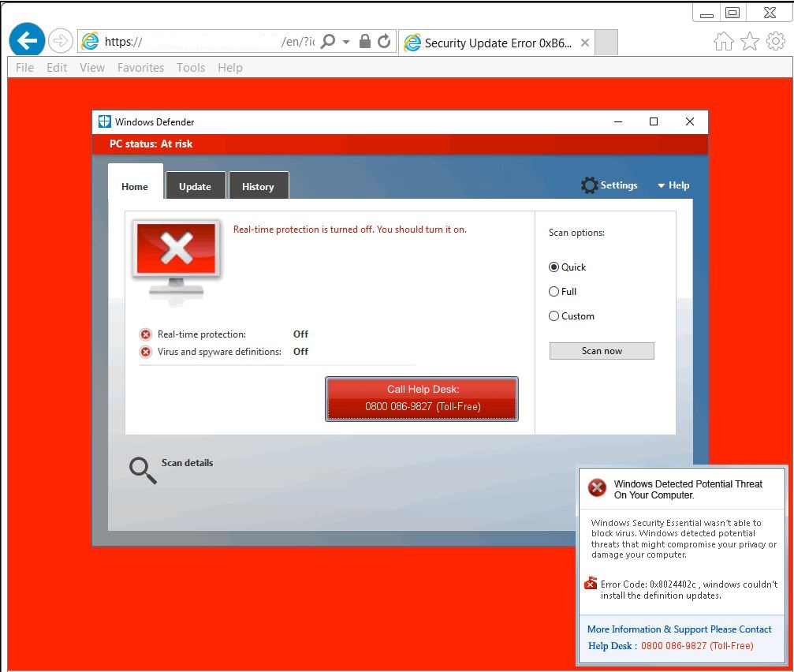Viewport: 794px width, 672px height.
Task: Click Real-time protection turned off message
Action: coord(350,230)
